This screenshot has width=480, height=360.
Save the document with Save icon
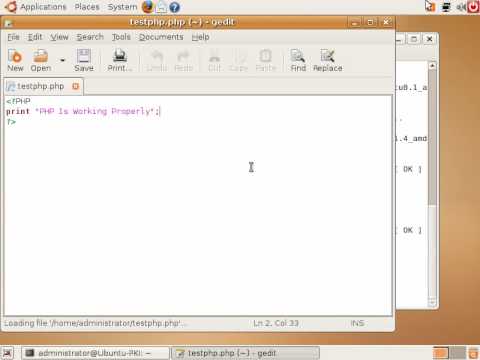(84, 60)
